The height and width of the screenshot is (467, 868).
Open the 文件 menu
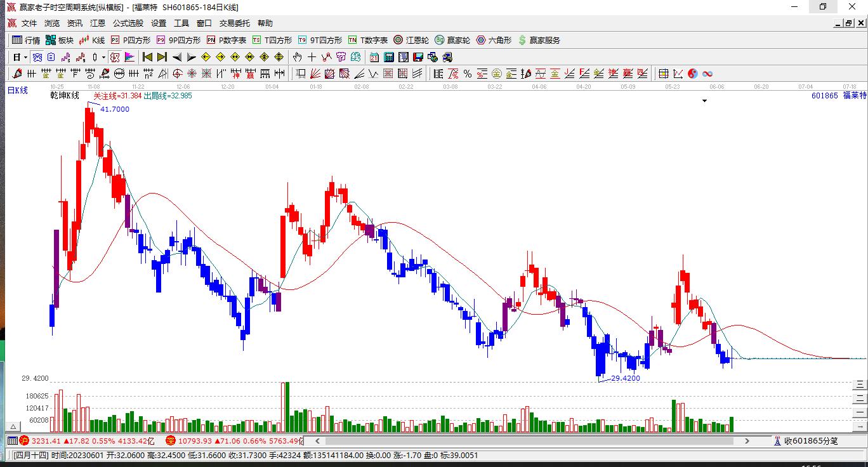[x=29, y=23]
